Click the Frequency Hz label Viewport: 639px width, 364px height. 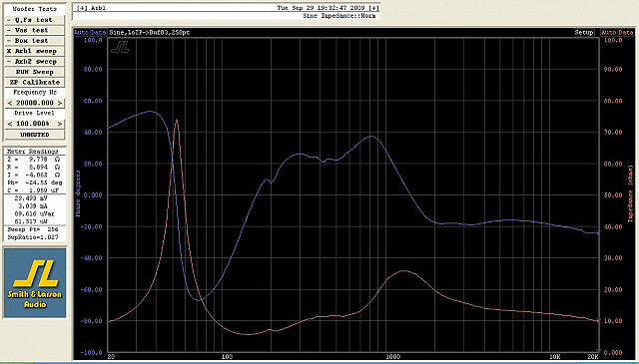[x=35, y=93]
